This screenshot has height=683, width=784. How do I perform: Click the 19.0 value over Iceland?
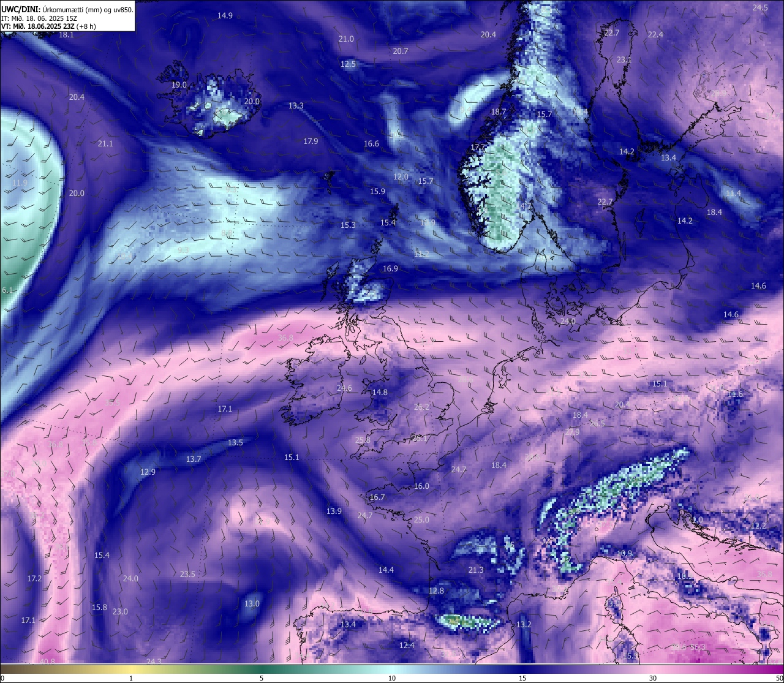(x=179, y=85)
